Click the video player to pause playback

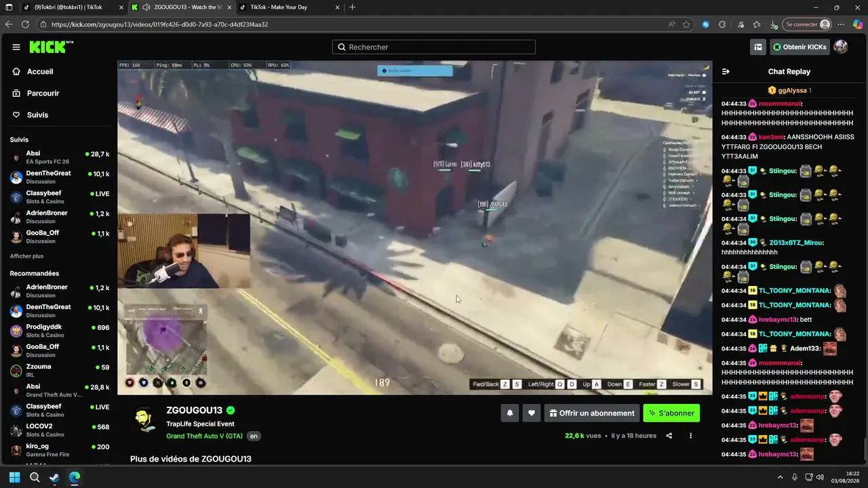(414, 228)
